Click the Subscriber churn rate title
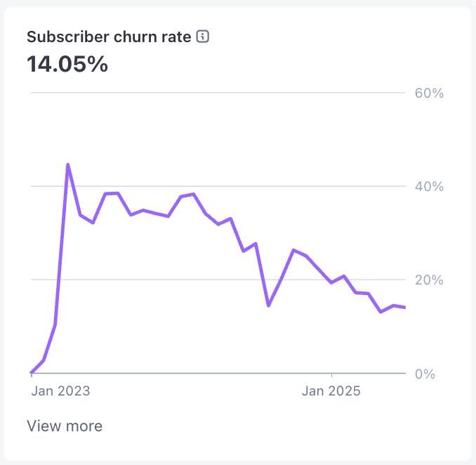Image resolution: width=476 pixels, height=465 pixels. coord(109,37)
